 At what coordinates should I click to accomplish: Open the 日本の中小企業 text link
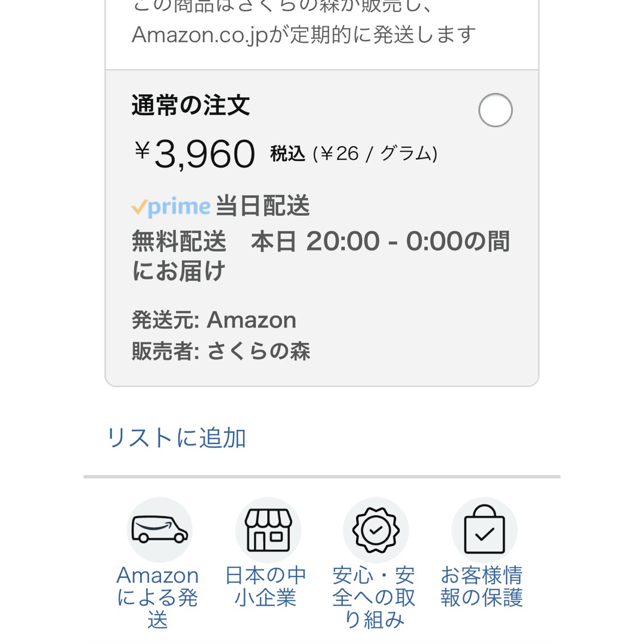pos(266,586)
